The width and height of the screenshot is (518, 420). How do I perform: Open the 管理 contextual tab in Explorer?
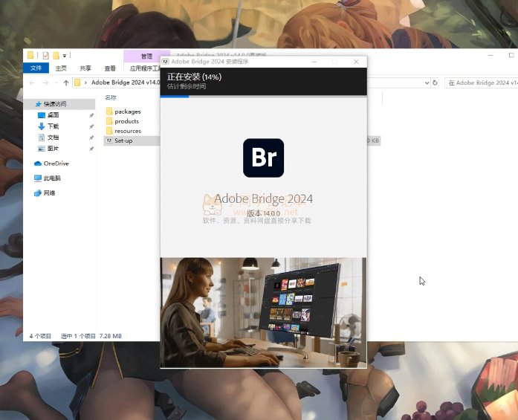coord(146,56)
